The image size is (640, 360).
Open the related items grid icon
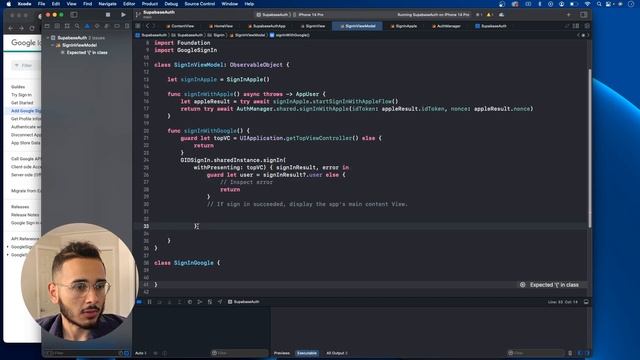pyautogui.click(x=138, y=26)
